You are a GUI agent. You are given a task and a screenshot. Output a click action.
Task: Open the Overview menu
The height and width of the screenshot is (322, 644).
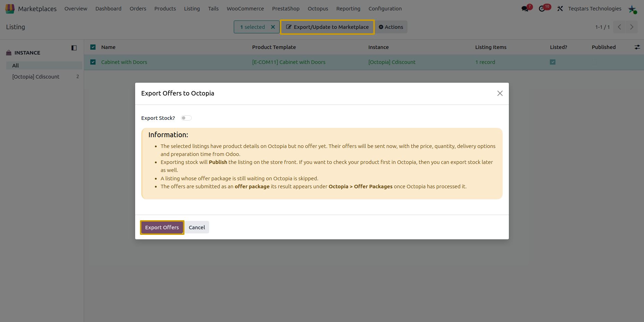click(76, 9)
